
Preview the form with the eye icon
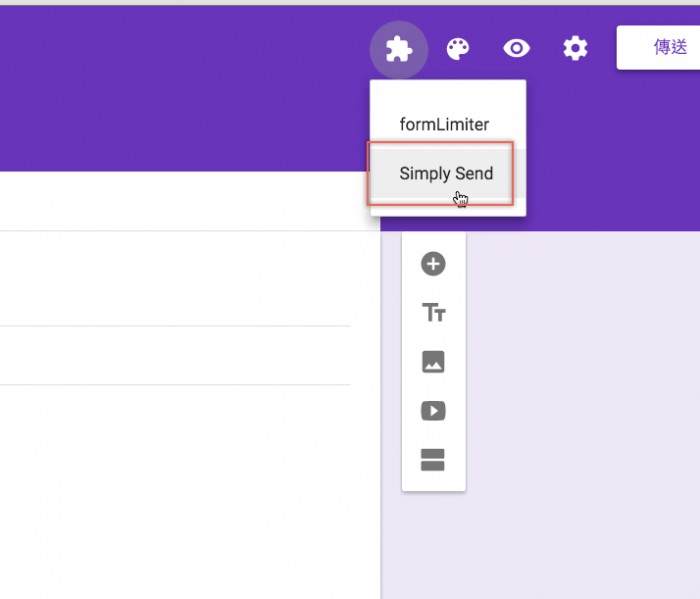click(517, 48)
